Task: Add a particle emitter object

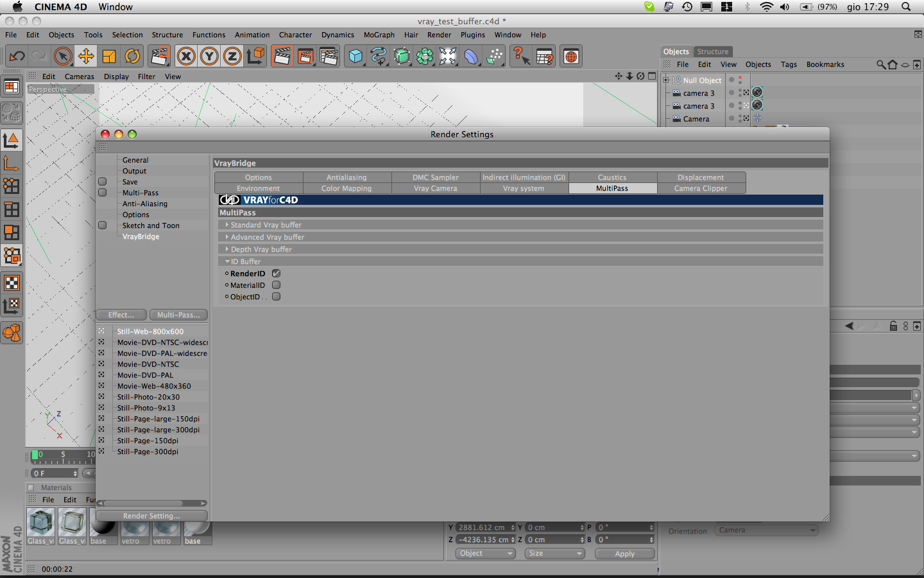Action: [494, 57]
